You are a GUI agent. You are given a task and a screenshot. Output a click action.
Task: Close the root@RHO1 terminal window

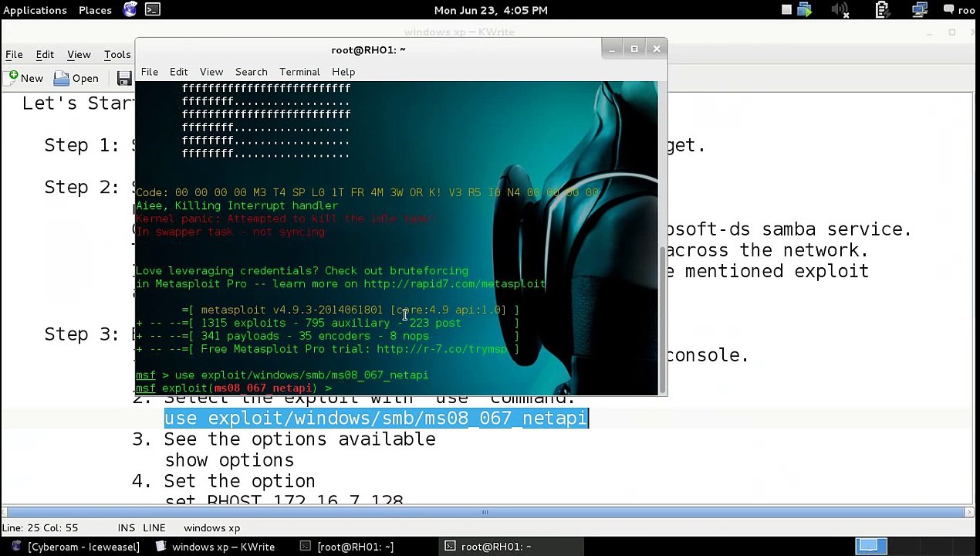[x=657, y=49]
